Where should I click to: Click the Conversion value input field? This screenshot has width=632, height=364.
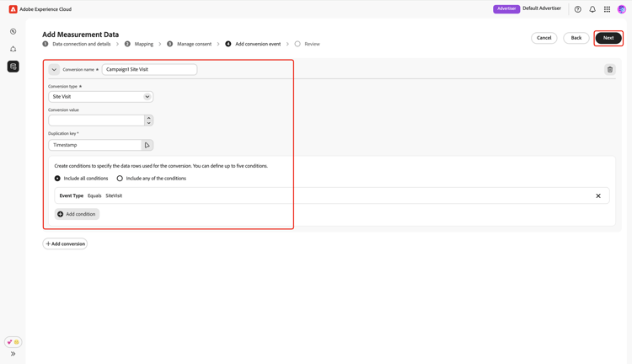click(x=96, y=120)
